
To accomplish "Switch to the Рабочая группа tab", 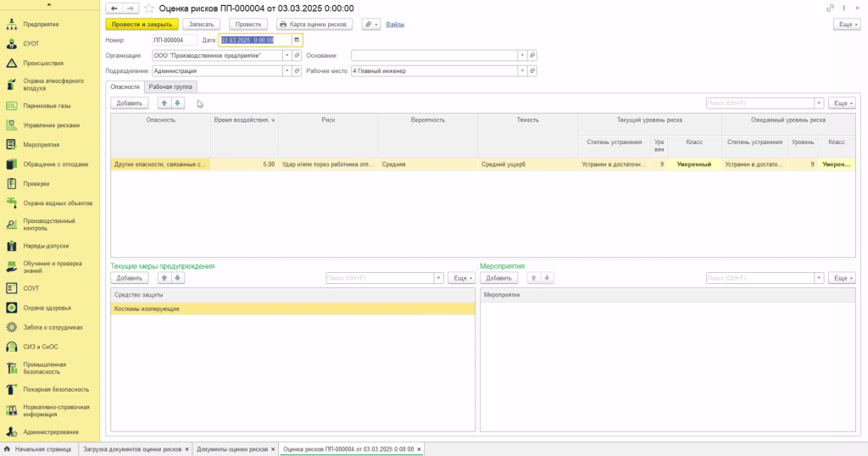I will [170, 87].
